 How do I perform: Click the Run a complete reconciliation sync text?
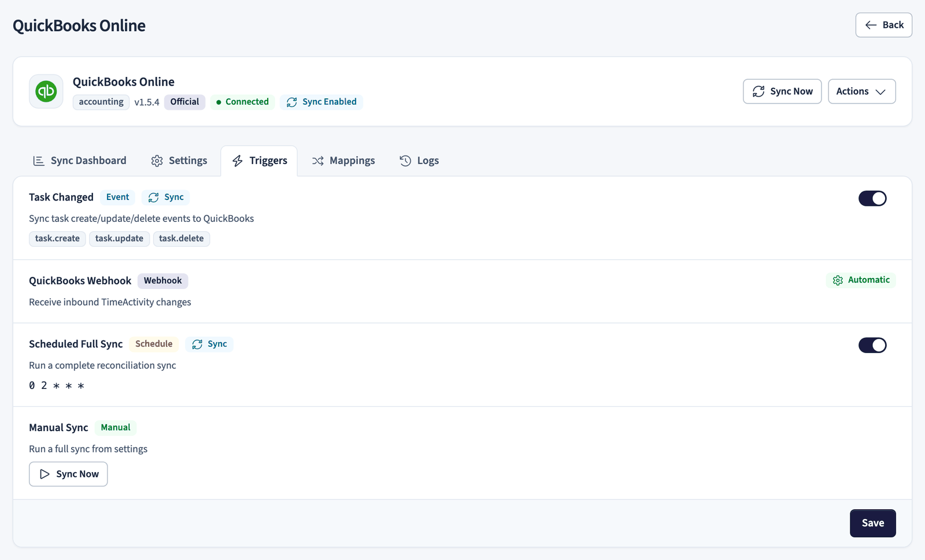102,365
